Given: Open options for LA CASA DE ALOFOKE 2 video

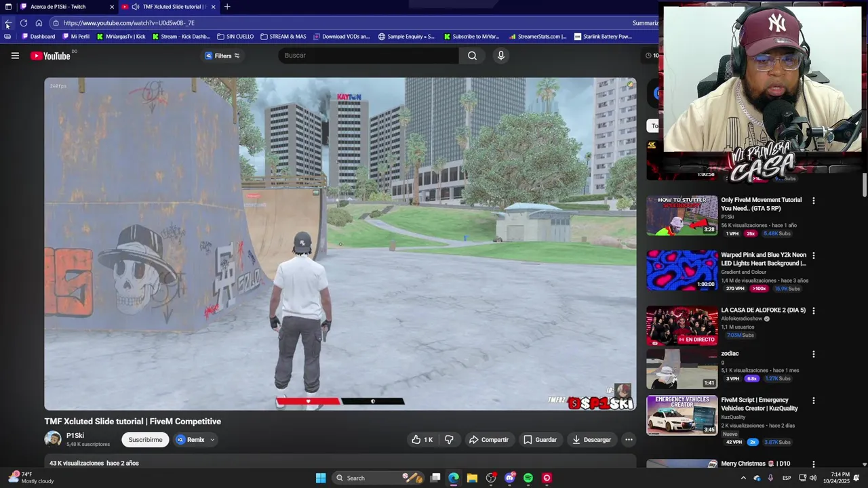Looking at the screenshot, I should click(814, 310).
